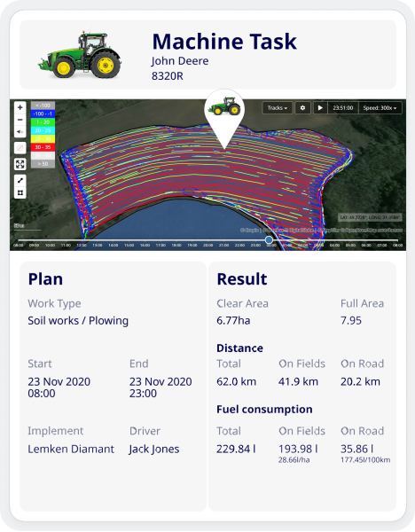Select the cyan '20 - 25' legend swatch
Screen dimensions: 415x532
[43, 130]
